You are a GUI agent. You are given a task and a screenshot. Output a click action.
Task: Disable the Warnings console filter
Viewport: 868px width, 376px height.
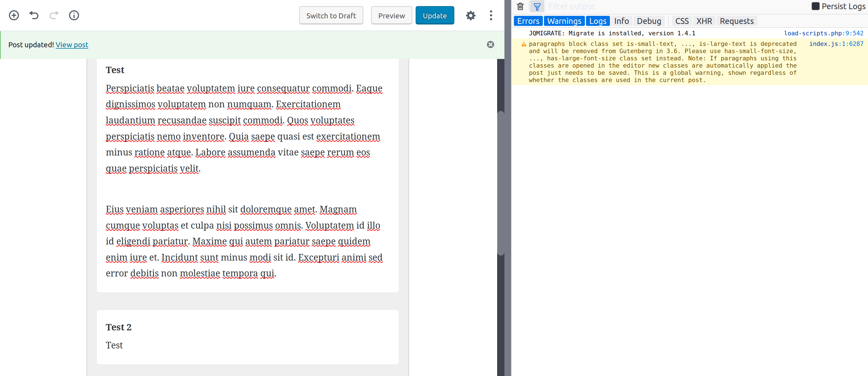tap(564, 21)
